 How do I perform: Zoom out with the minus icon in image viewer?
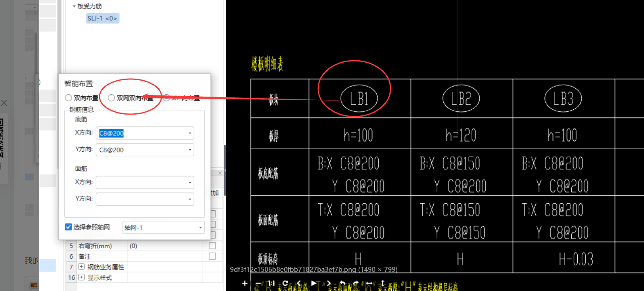(x=258, y=283)
